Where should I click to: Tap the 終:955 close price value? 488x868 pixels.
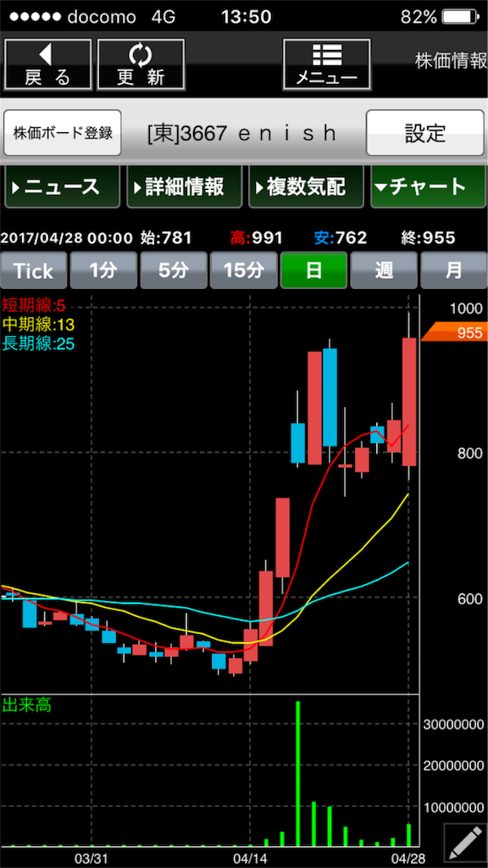click(428, 238)
